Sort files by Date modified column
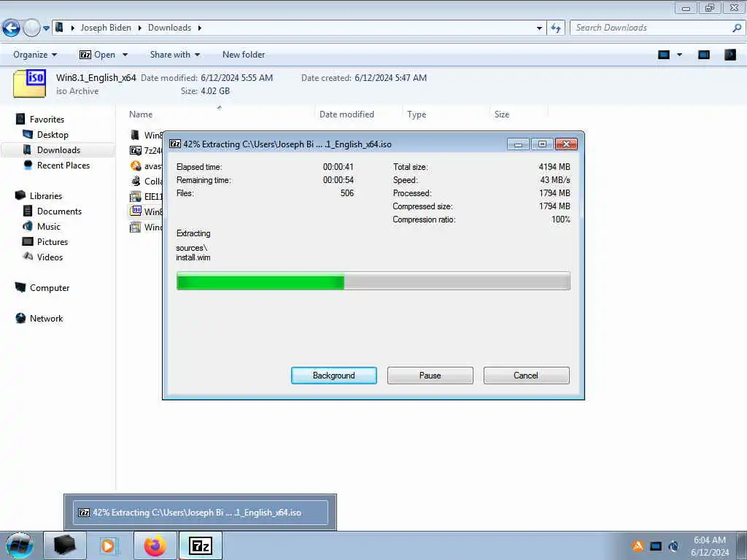This screenshot has width=747, height=560. (x=347, y=114)
